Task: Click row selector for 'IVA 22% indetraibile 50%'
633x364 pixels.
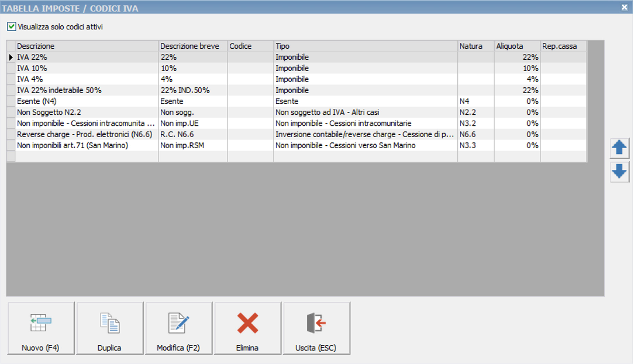Action: tap(10, 90)
